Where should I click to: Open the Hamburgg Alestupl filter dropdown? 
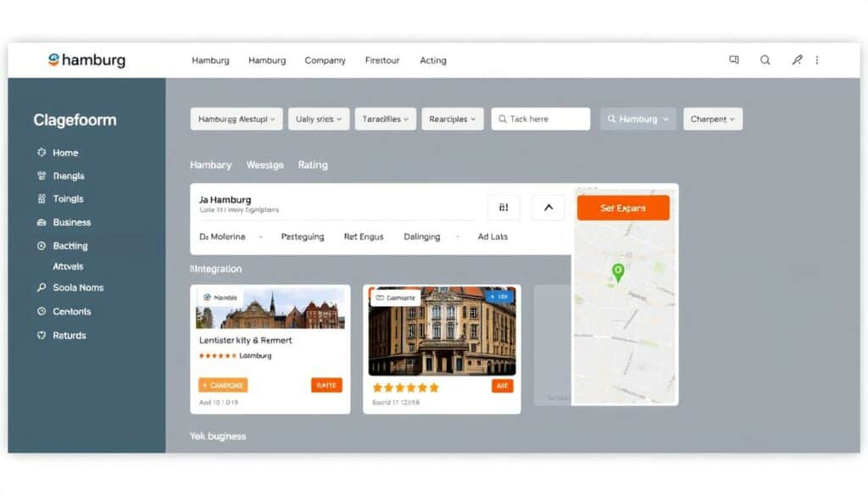click(236, 119)
